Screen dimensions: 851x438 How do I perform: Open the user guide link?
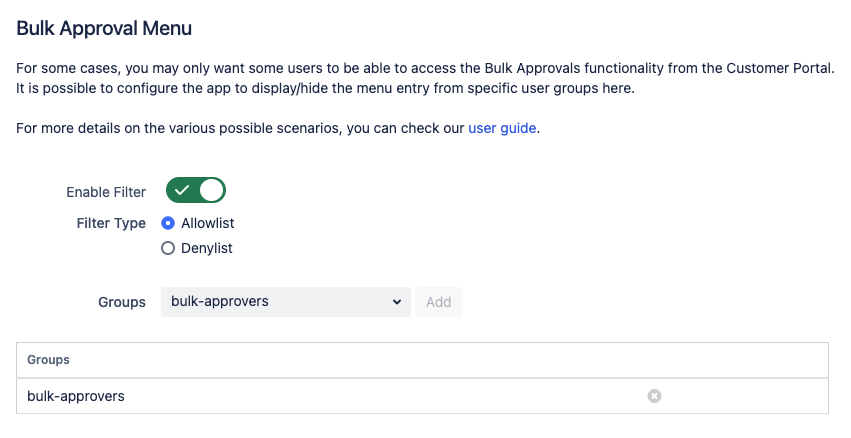point(502,128)
